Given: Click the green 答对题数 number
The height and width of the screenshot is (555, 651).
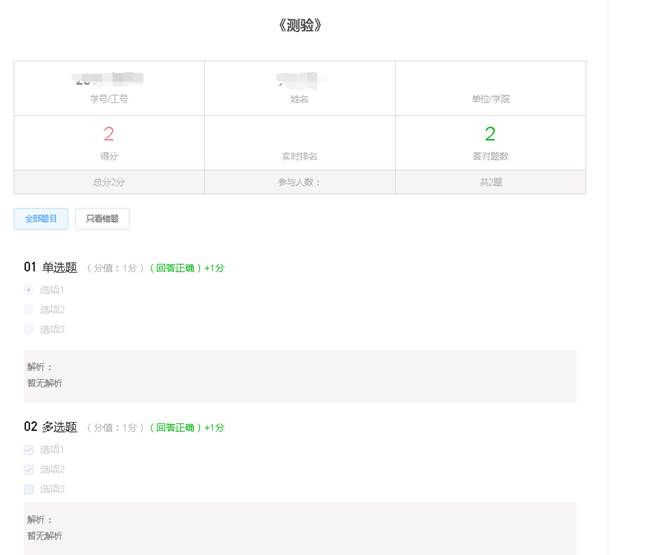Looking at the screenshot, I should coord(490,134).
